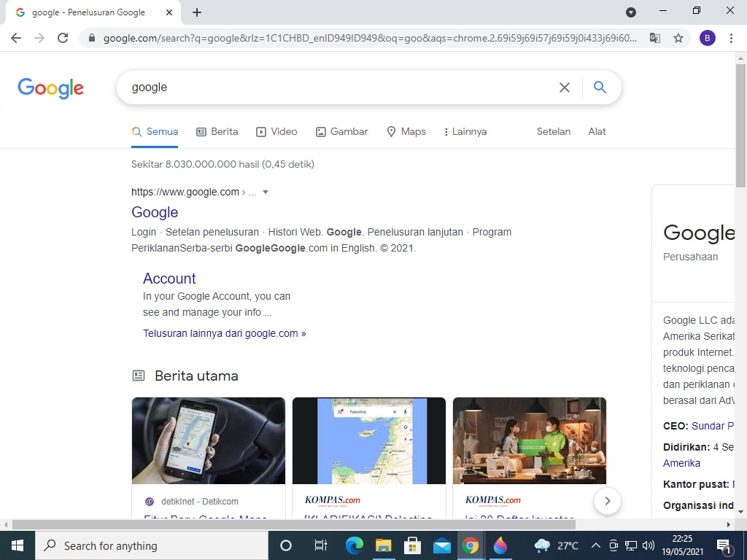This screenshot has width=747, height=560.
Task: Open Setelan settings
Action: pos(554,132)
